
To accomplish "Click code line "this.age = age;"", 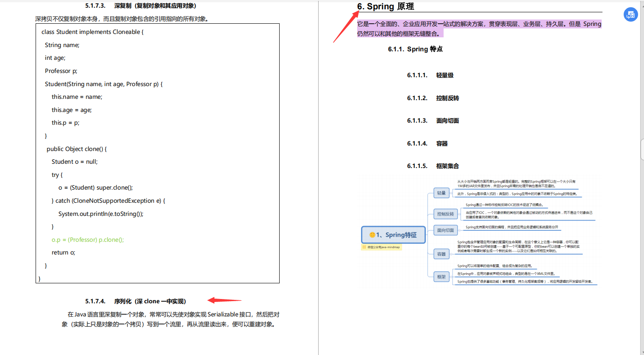I will [x=72, y=110].
